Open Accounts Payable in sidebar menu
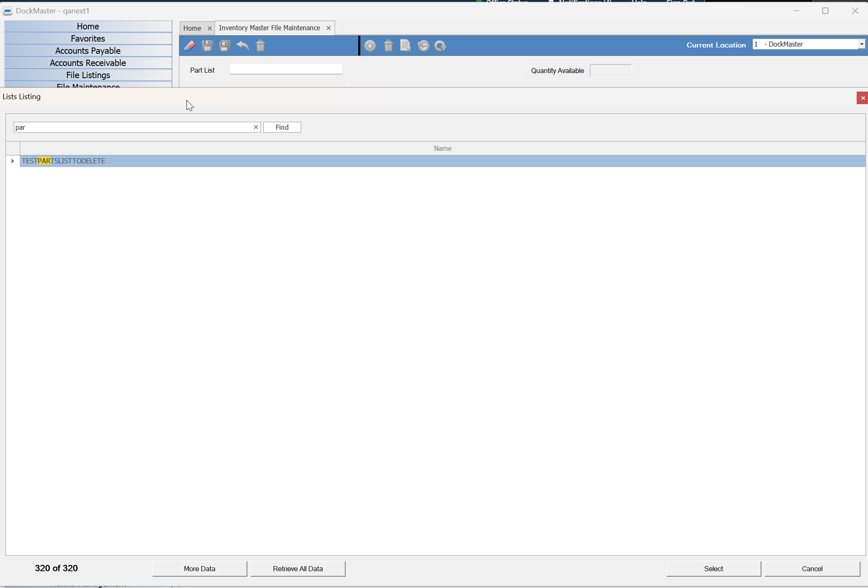The height and width of the screenshot is (588, 868). (x=88, y=51)
